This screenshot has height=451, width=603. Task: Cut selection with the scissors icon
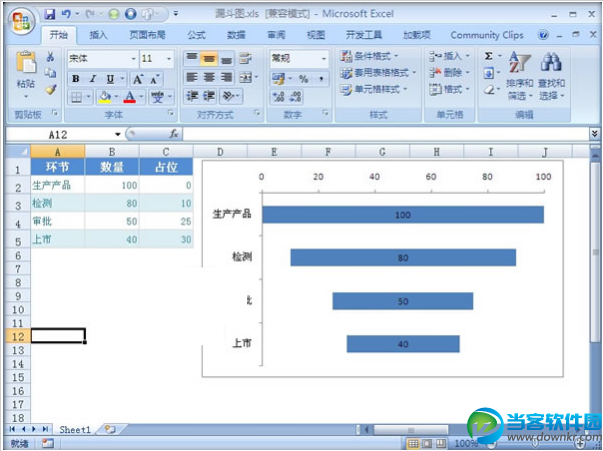(50, 57)
